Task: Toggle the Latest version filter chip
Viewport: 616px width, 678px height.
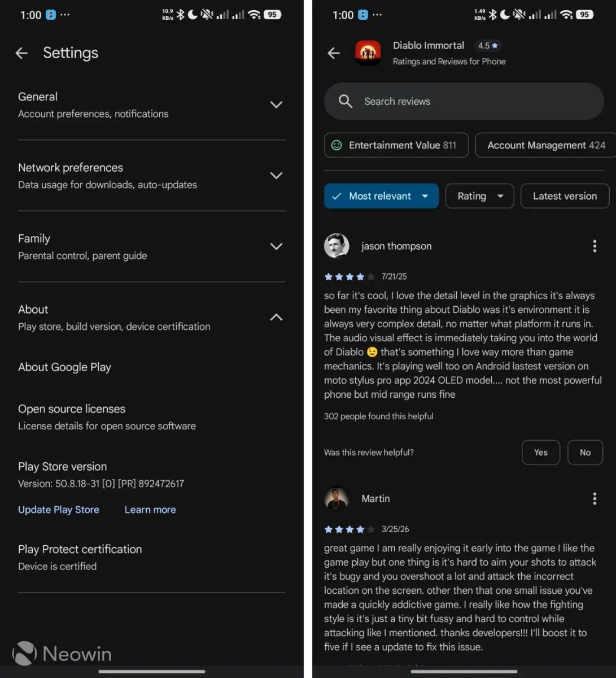Action: click(x=565, y=196)
